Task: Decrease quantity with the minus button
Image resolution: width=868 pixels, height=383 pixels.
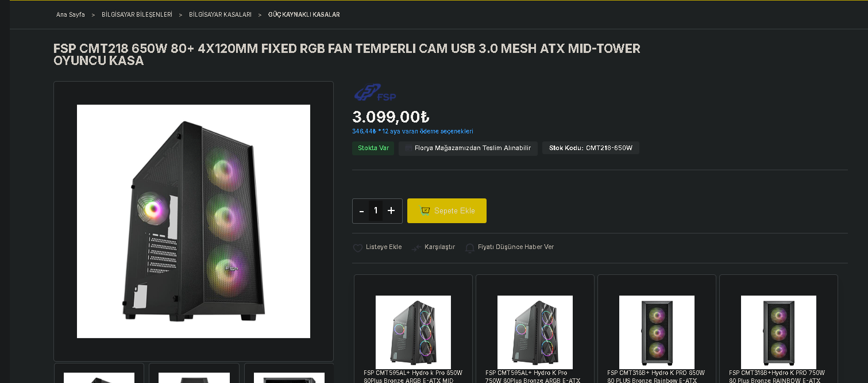Action: pyautogui.click(x=361, y=211)
